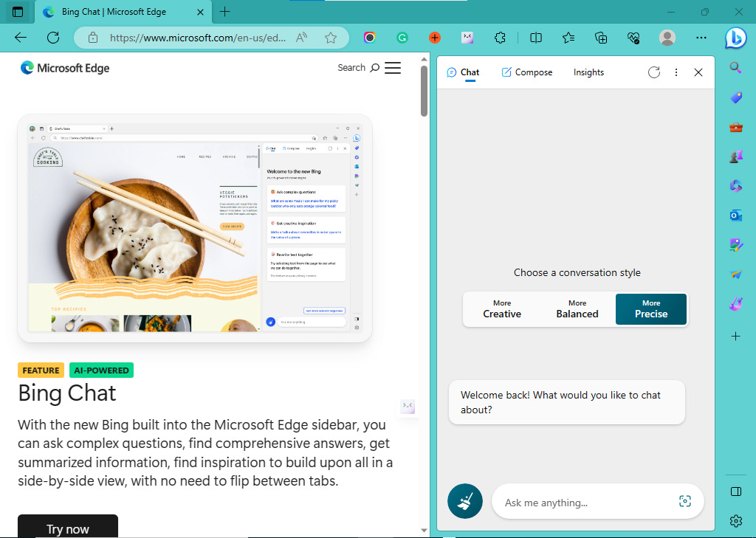Add a new app to sidebar
This screenshot has height=538, width=756.
736,336
